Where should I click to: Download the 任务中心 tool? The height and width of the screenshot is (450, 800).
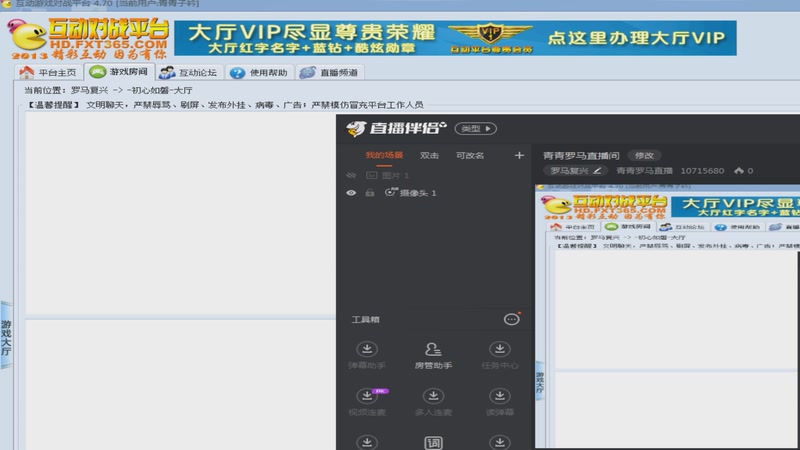(x=499, y=355)
